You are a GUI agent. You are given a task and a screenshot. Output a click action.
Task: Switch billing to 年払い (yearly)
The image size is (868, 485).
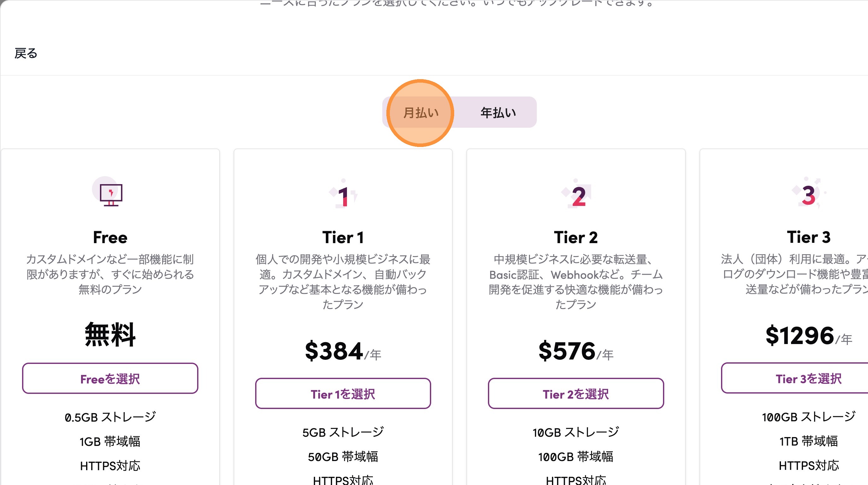point(498,113)
